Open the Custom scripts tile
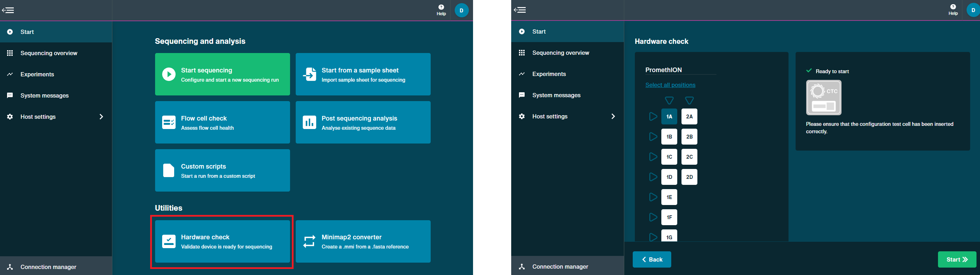This screenshot has height=275, width=980. 223,170
